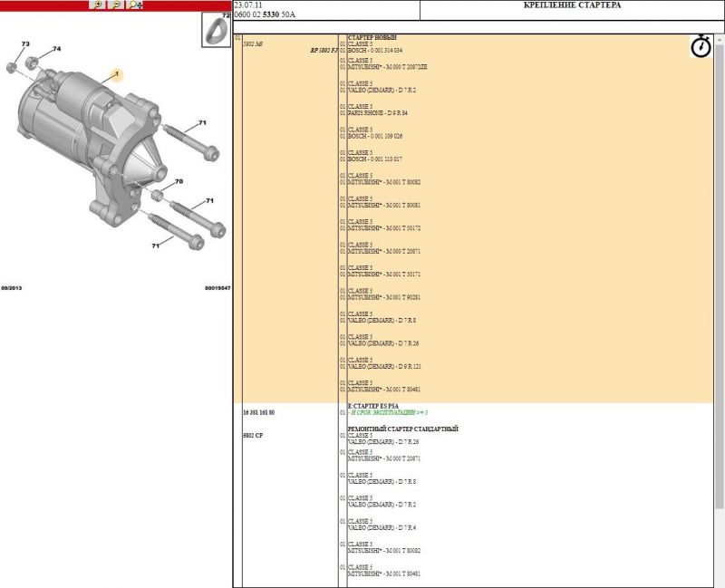Image resolution: width=725 pixels, height=588 pixels.
Task: Select part number 16 381 161 80
Action: (259, 412)
